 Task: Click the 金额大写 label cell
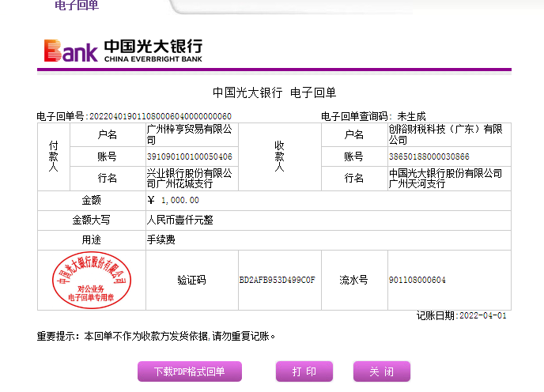pyautogui.click(x=91, y=220)
